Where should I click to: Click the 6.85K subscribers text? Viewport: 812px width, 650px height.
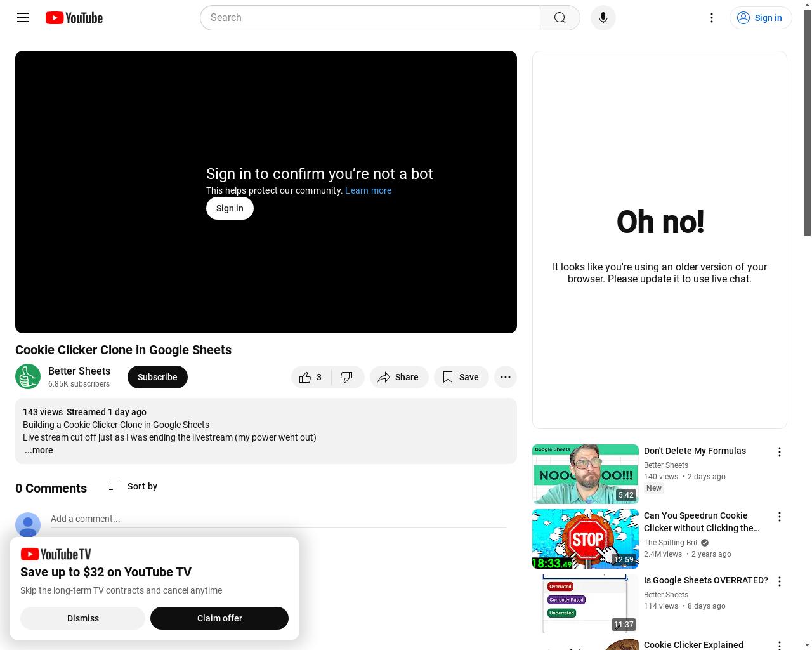click(x=79, y=384)
